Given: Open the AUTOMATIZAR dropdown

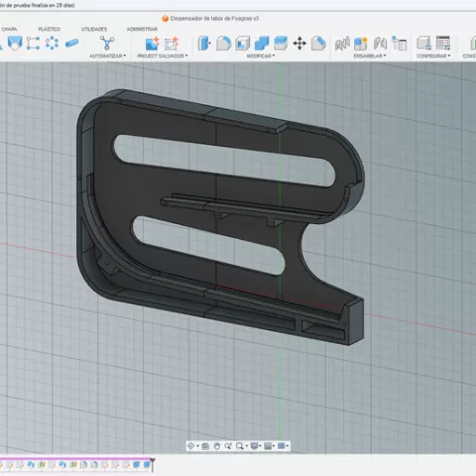Looking at the screenshot, I should [107, 56].
